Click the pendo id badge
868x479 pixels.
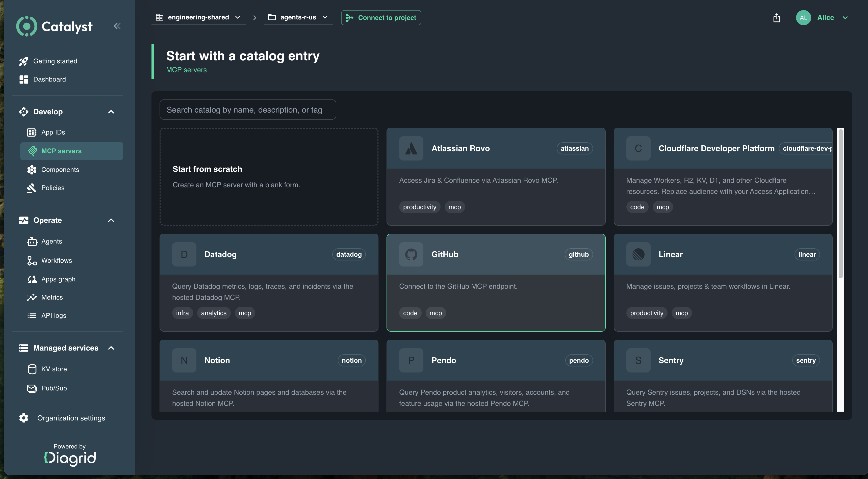(x=579, y=360)
